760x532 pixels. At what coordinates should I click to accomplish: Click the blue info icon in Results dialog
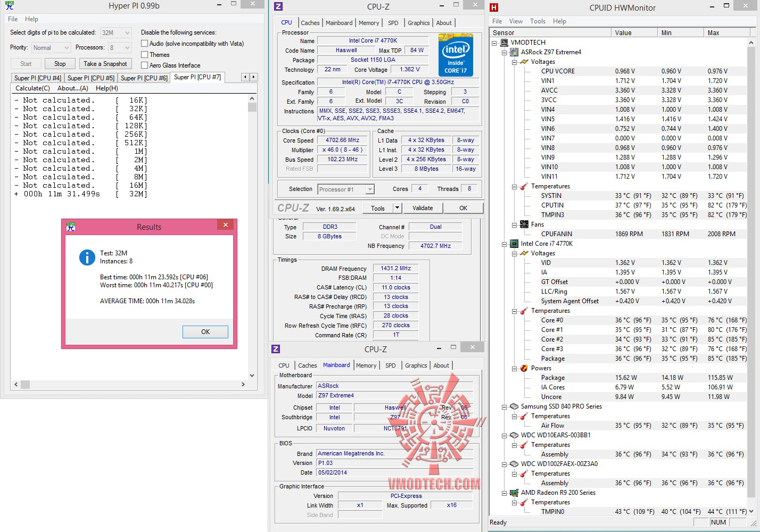(x=87, y=257)
